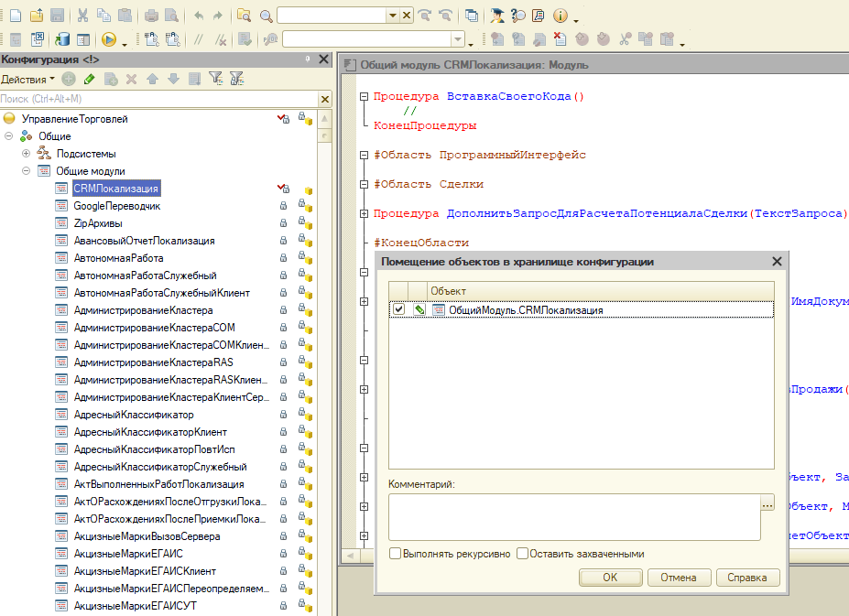
Task: Click the edit pencil icon in Configuration panel
Action: (89, 79)
